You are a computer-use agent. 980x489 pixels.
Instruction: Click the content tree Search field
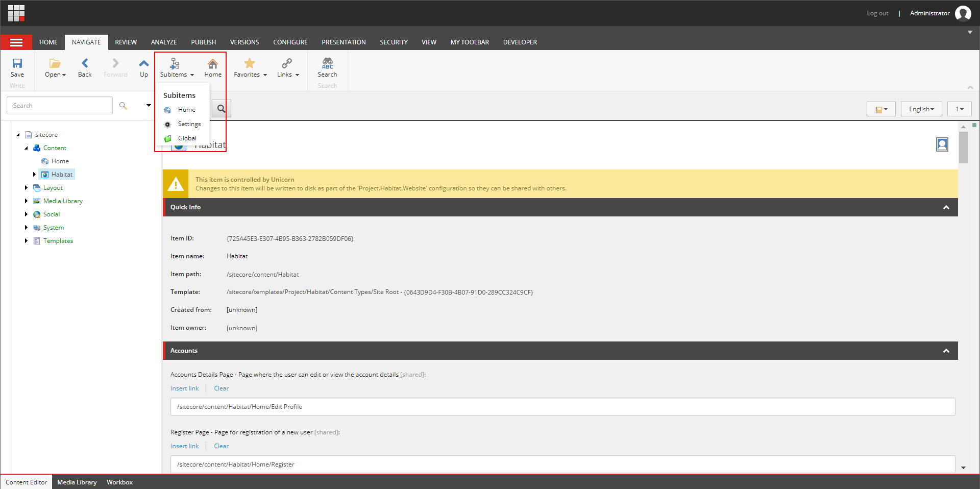point(60,106)
